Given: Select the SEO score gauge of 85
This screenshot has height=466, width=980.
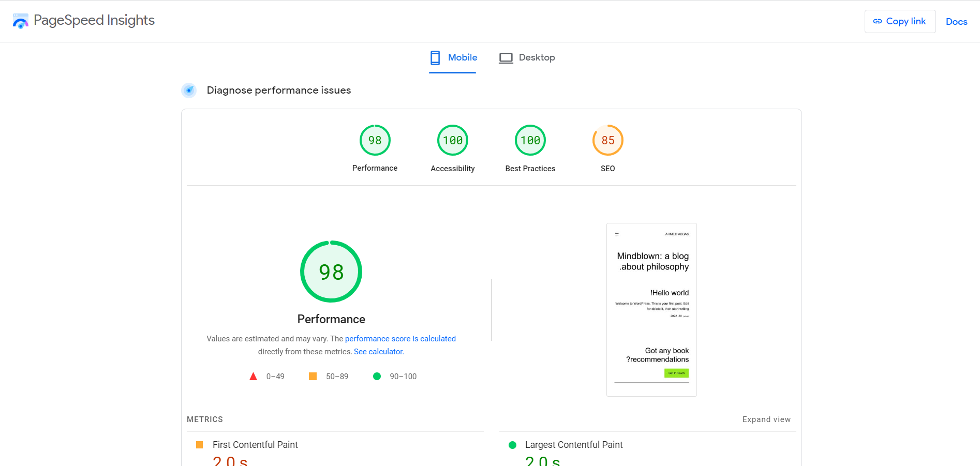Looking at the screenshot, I should 607,140.
